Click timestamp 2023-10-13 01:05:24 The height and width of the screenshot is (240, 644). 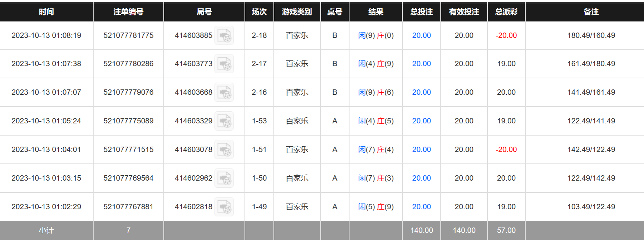click(46, 121)
